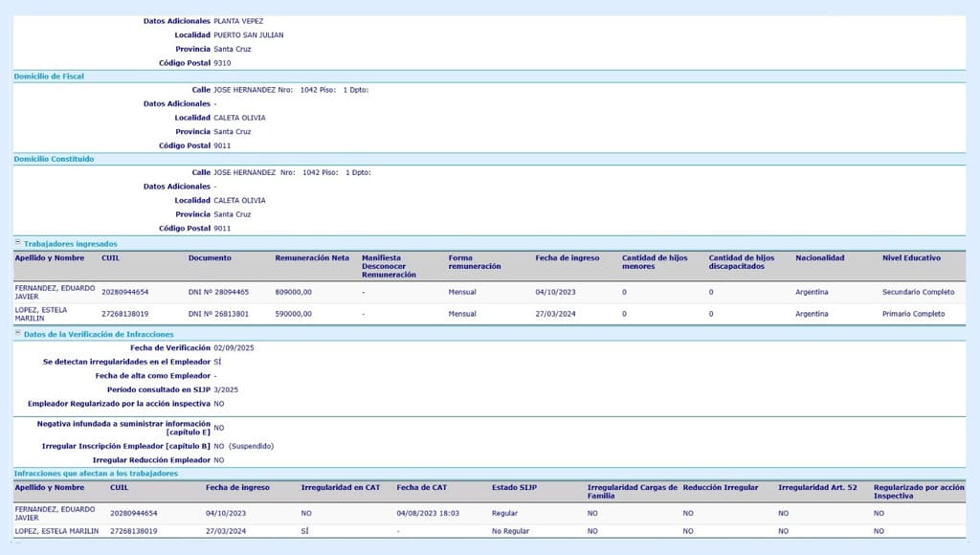Click the Nivel Educativo column header
Screen dimensions: 980x555
[911, 258]
